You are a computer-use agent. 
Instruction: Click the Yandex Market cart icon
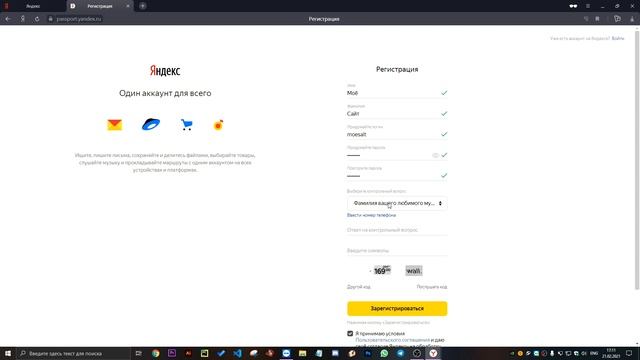pyautogui.click(x=187, y=125)
